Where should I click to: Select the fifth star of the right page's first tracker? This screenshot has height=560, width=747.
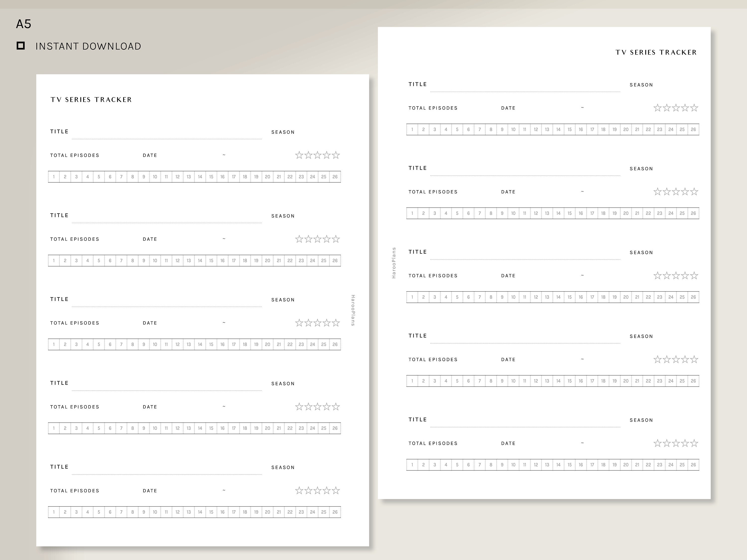tap(694, 107)
